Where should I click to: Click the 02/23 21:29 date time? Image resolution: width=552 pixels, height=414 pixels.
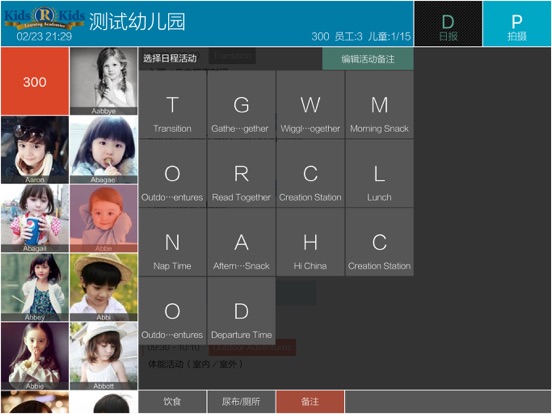pos(44,36)
